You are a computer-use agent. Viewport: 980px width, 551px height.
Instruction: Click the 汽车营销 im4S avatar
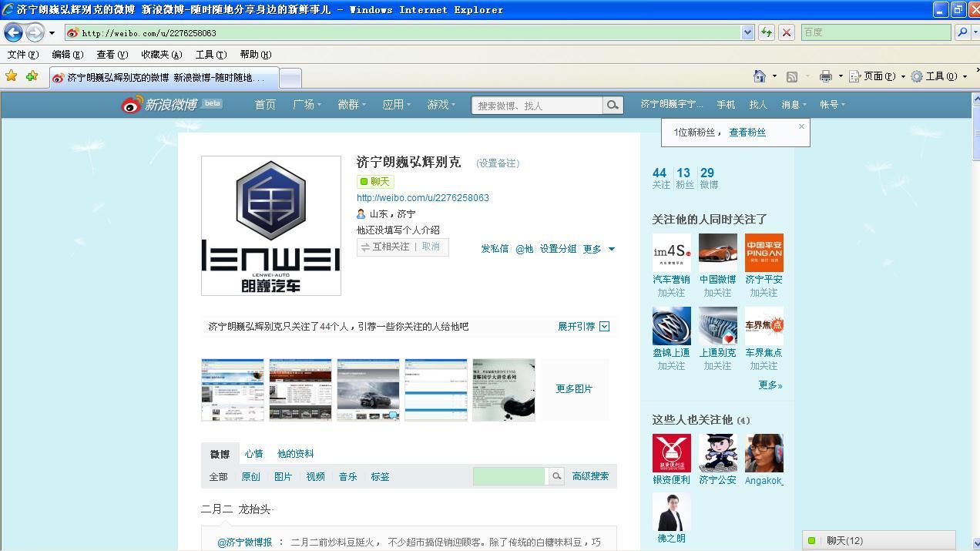tap(672, 253)
